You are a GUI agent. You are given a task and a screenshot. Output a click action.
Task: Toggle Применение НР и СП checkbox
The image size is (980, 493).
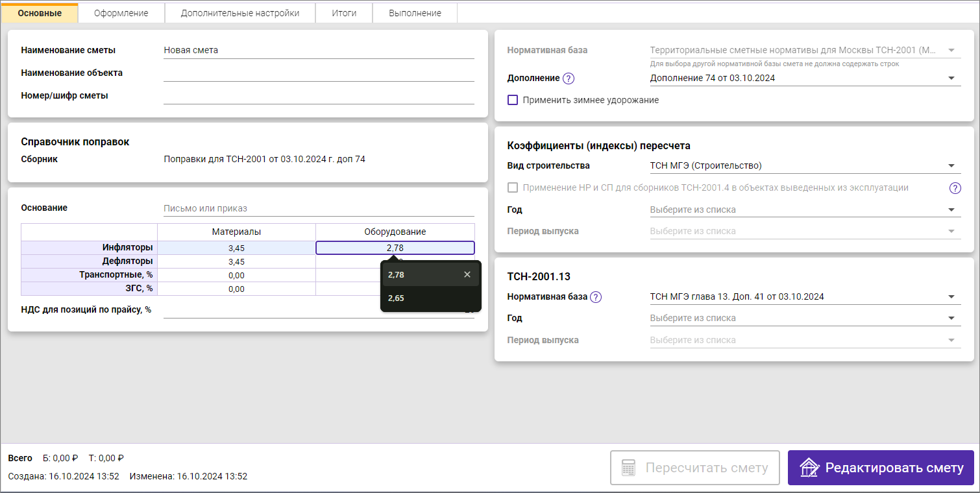coord(513,187)
